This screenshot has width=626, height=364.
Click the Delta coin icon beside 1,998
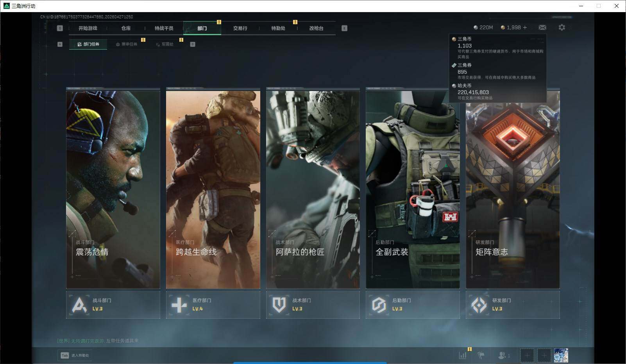click(x=503, y=28)
